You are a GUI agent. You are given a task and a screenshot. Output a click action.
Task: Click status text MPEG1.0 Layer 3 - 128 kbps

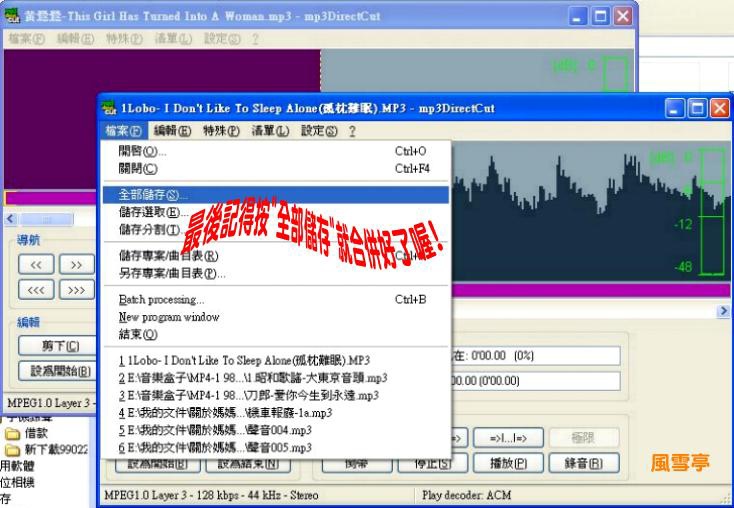(x=211, y=495)
